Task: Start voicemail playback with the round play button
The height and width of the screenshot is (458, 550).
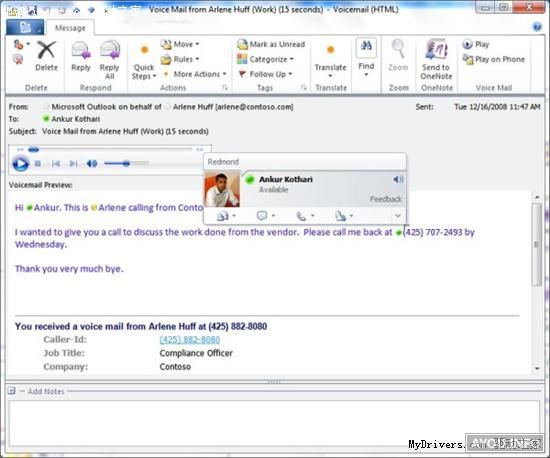Action: click(20, 164)
